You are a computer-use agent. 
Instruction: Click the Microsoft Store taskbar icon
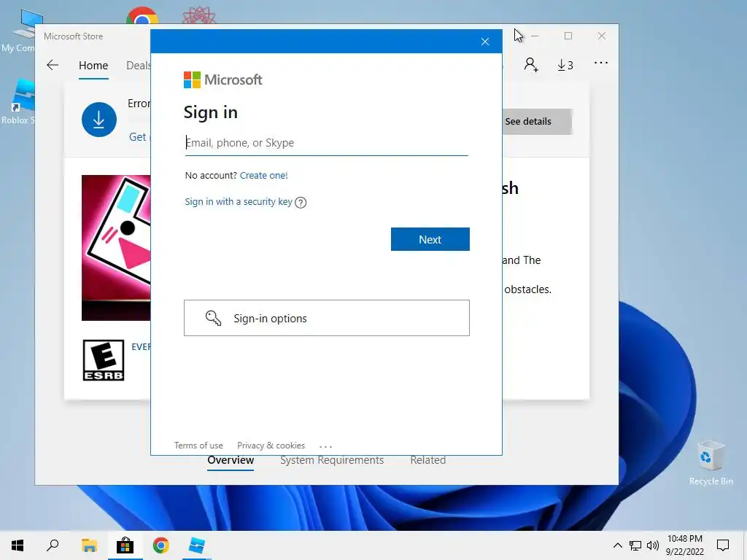point(125,545)
